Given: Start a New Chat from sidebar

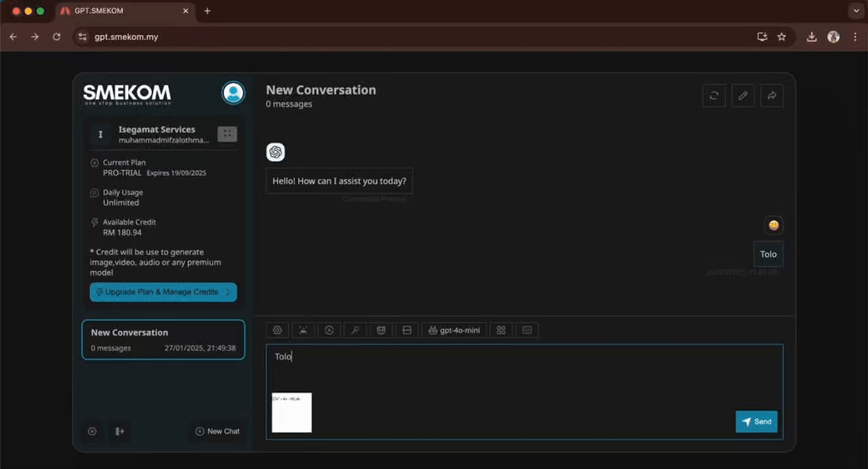Looking at the screenshot, I should click(217, 431).
